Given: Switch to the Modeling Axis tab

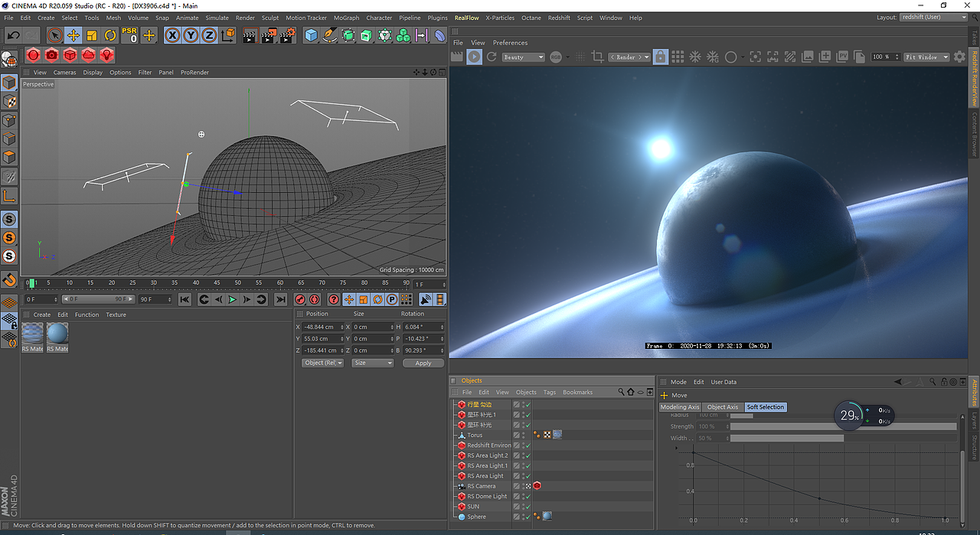Looking at the screenshot, I should [680, 407].
